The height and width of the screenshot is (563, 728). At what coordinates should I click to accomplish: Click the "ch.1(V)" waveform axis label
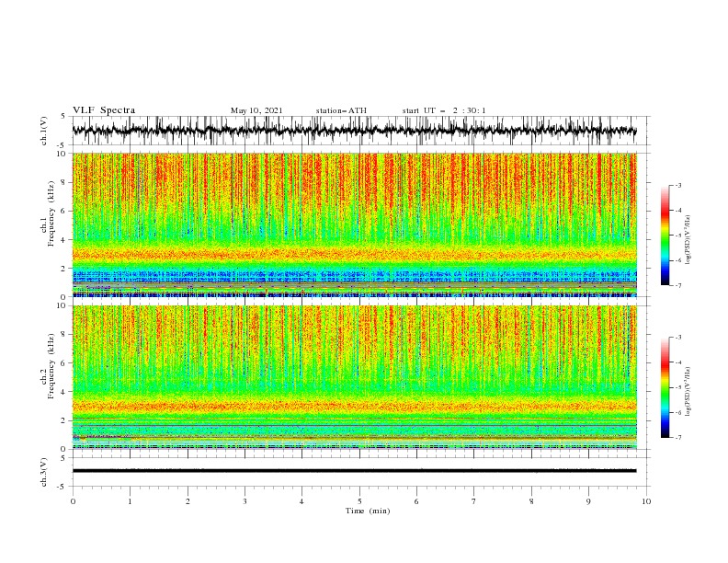[44, 131]
